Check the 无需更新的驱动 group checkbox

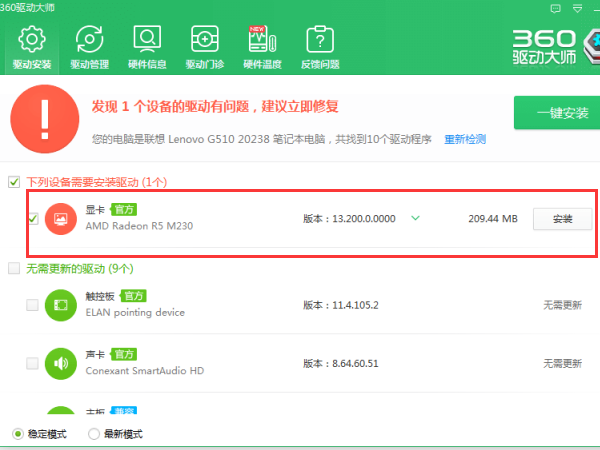coord(14,268)
